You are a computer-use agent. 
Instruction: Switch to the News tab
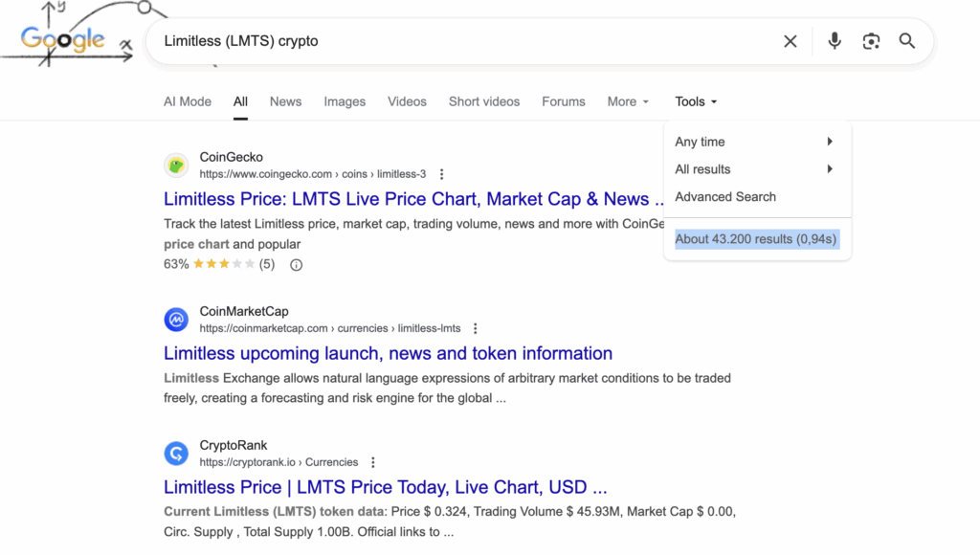pyautogui.click(x=285, y=101)
